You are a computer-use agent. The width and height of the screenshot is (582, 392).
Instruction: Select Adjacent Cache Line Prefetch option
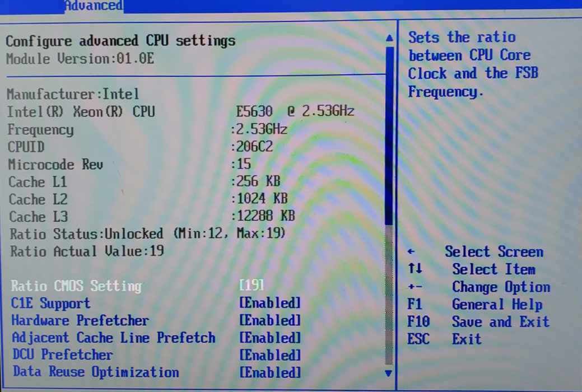click(x=114, y=338)
